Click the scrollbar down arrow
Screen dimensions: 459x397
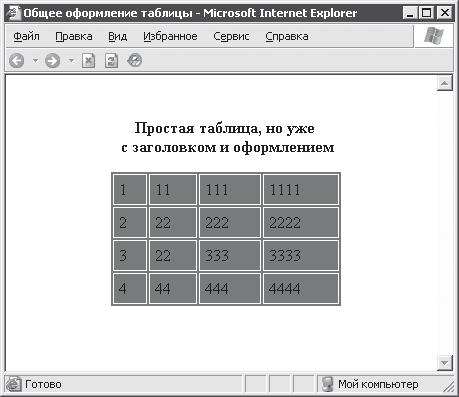(x=445, y=363)
